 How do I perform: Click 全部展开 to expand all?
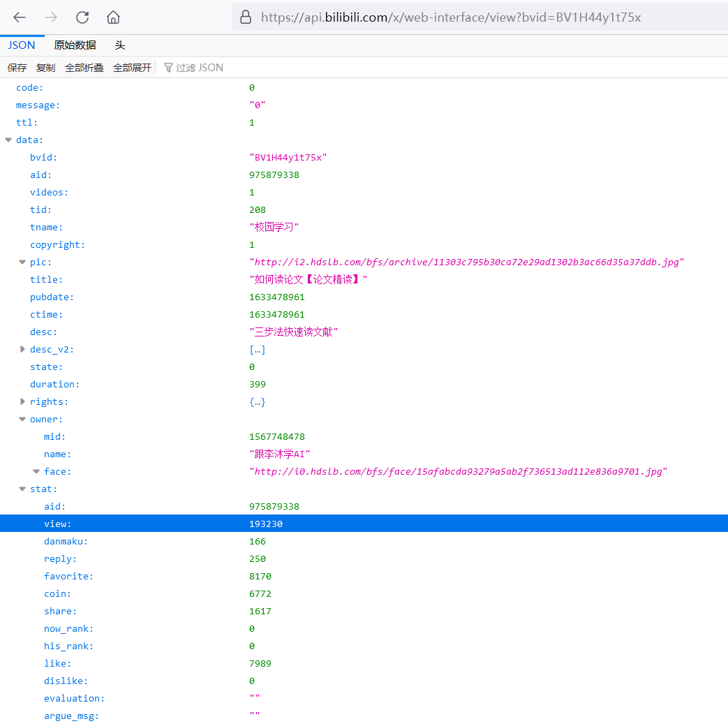tap(133, 68)
